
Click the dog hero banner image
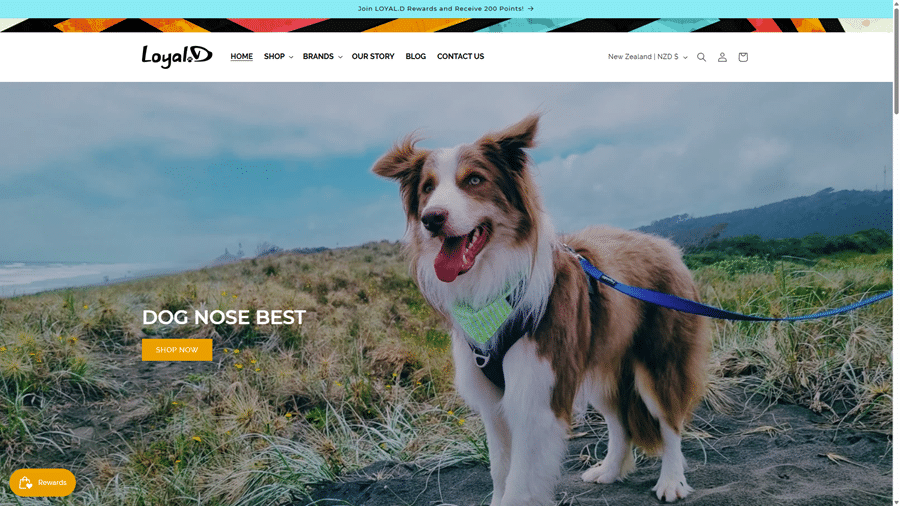point(446,294)
